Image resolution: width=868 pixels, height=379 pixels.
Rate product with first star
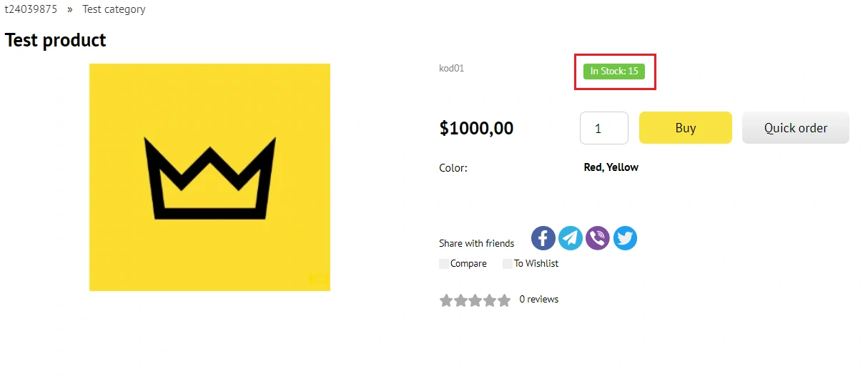pyautogui.click(x=446, y=300)
